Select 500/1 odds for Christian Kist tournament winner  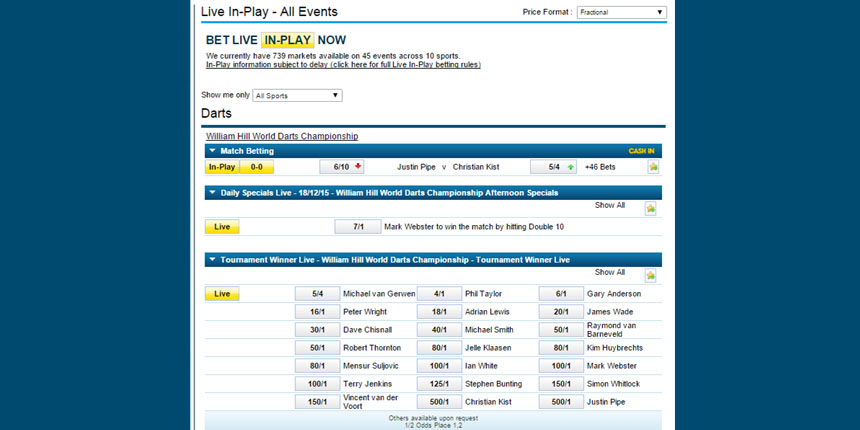[439, 402]
